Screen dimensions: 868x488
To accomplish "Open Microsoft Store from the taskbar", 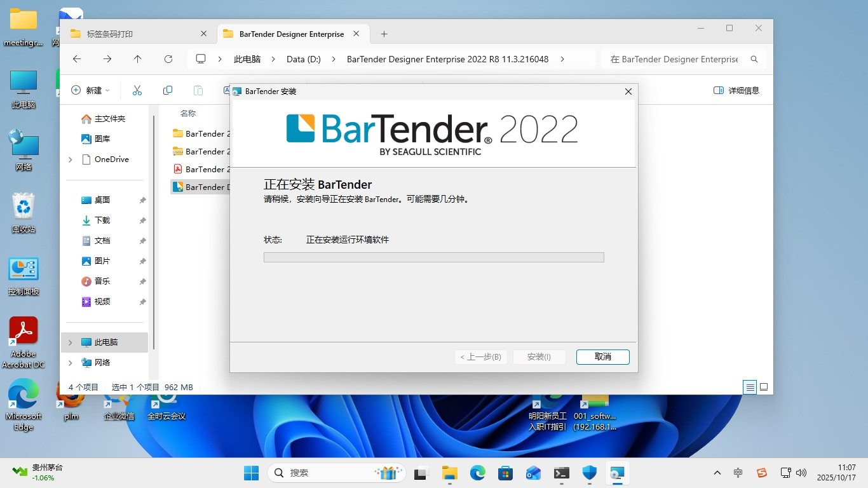I will point(506,473).
